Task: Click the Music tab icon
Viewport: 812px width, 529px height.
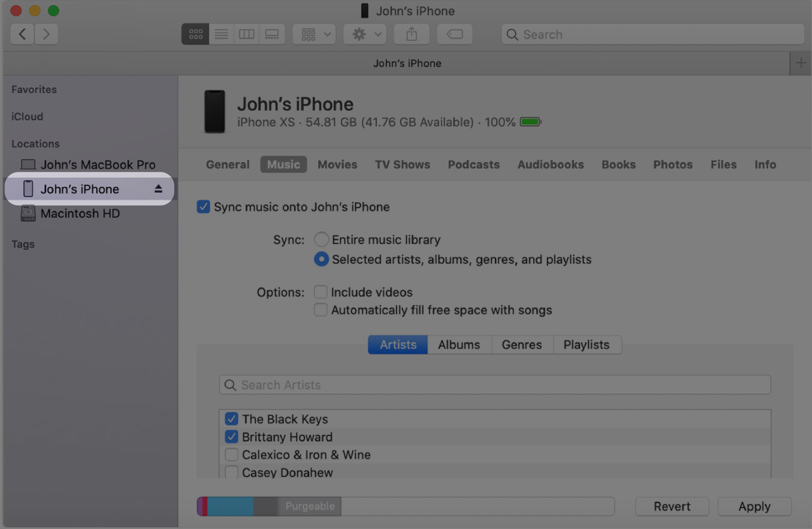Action: click(x=283, y=164)
